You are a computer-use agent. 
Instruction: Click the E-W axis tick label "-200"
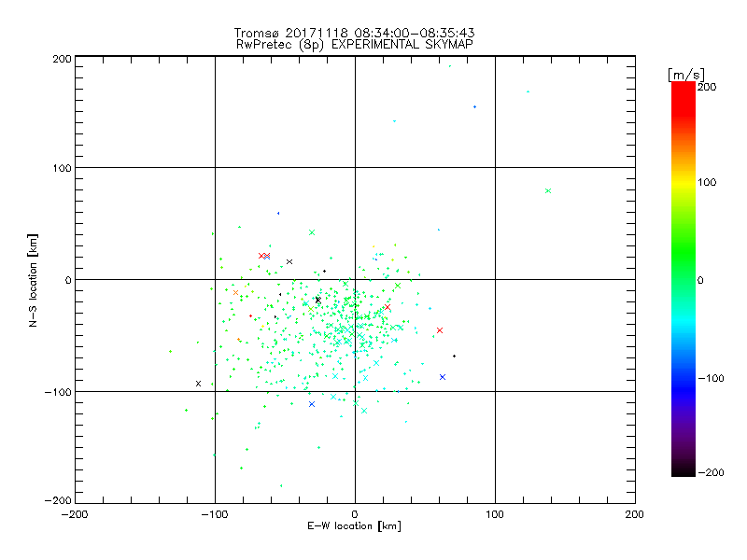[x=75, y=515]
